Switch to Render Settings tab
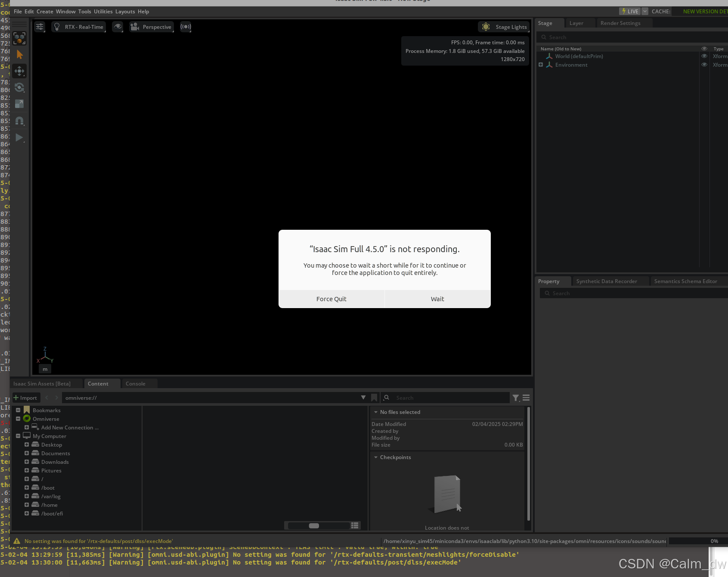Image resolution: width=728 pixels, height=577 pixels. click(620, 23)
